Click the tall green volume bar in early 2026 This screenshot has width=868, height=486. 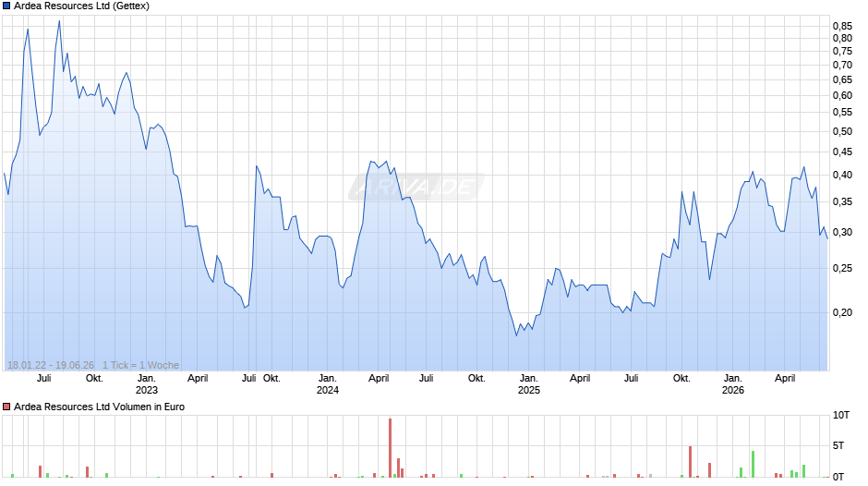[753, 465]
